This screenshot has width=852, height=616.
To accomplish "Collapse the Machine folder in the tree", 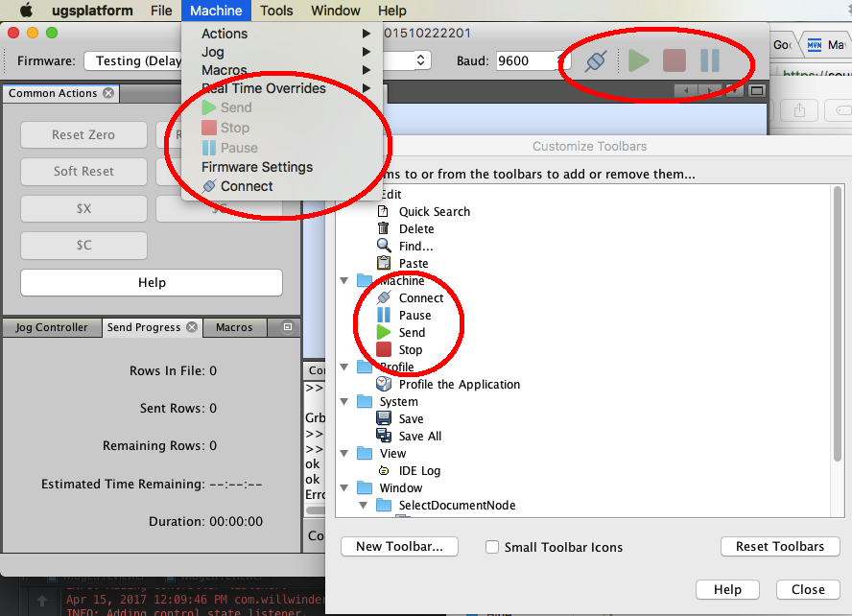I will click(343, 281).
